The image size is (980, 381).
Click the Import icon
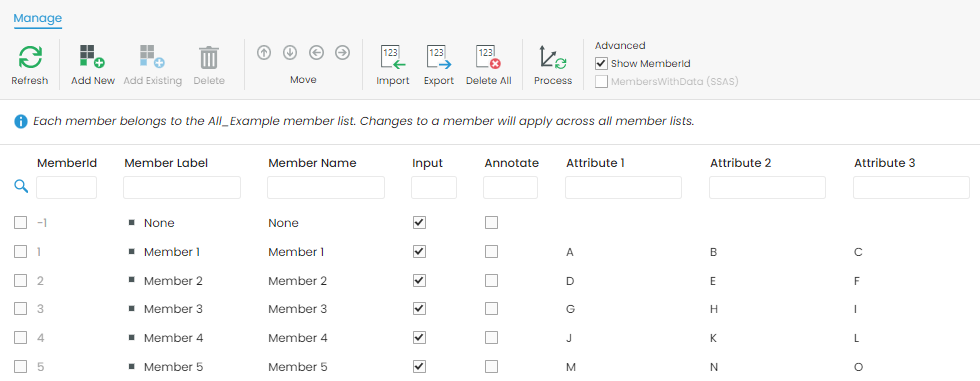click(x=393, y=57)
